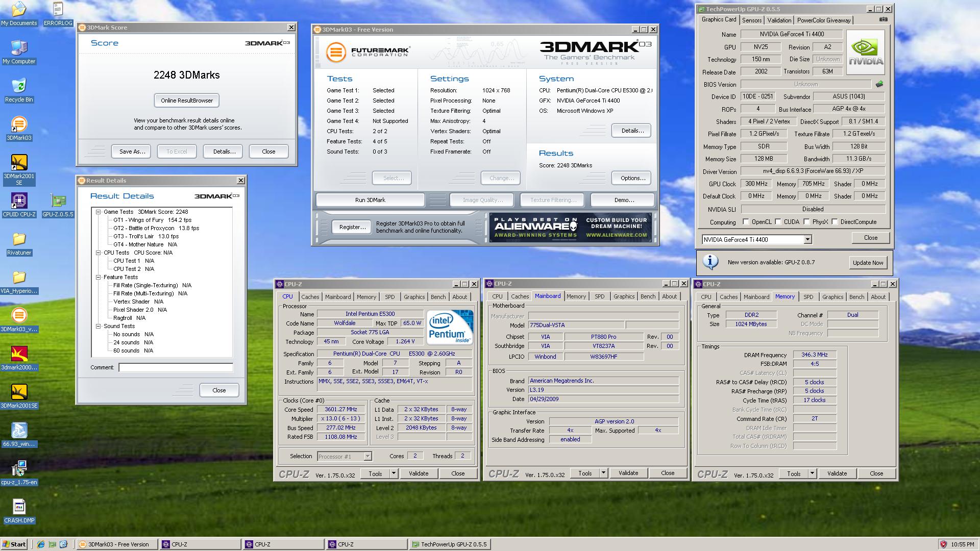Click Run 3DMark button
Image resolution: width=980 pixels, height=551 pixels.
(x=370, y=200)
